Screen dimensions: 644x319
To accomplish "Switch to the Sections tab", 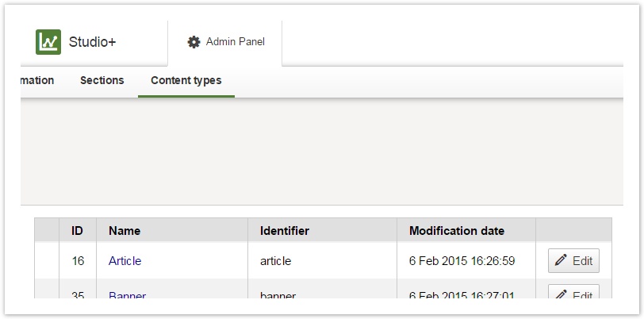I will [102, 81].
